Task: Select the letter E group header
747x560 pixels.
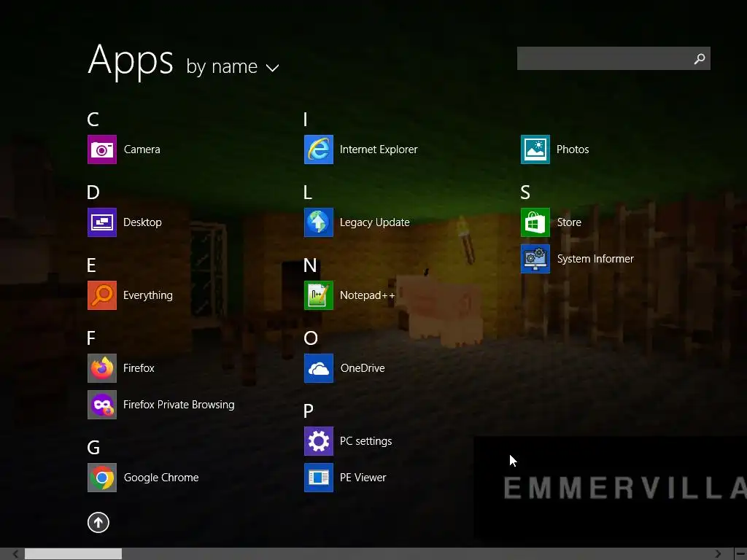Action: click(91, 265)
